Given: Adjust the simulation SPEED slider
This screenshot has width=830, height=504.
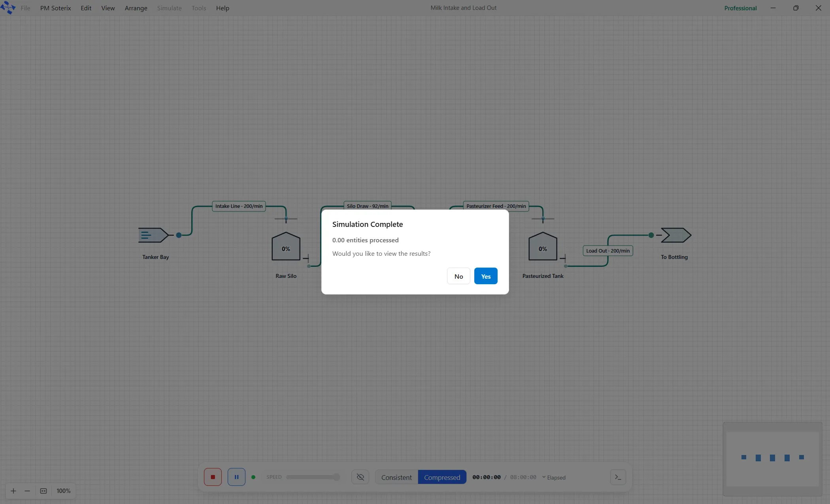Looking at the screenshot, I should 313,477.
